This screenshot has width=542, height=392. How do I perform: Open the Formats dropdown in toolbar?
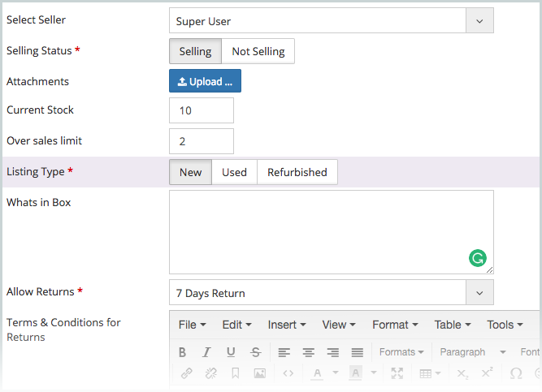pos(401,352)
